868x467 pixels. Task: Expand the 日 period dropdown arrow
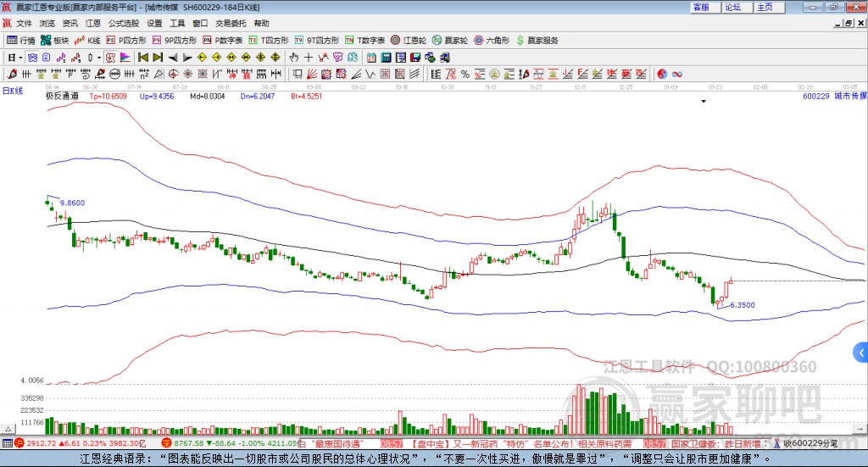(22, 58)
